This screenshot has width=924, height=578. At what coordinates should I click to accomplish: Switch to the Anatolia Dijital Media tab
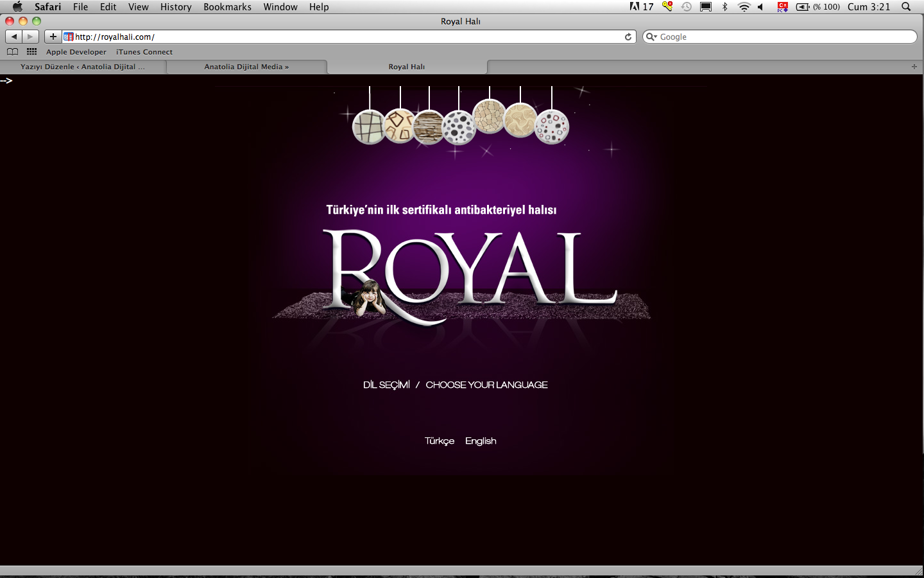tap(246, 67)
